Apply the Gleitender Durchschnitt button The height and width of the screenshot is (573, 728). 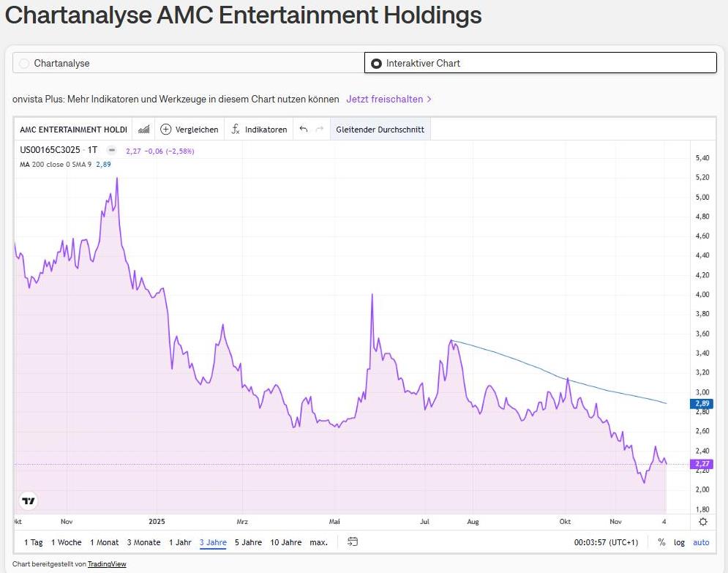[380, 129]
